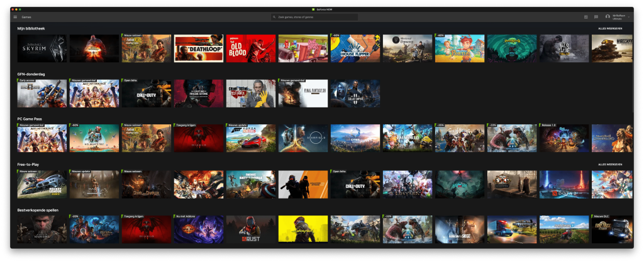Open the Deathloop game tile
Viewport: 644px width, 262px height.
(199, 48)
